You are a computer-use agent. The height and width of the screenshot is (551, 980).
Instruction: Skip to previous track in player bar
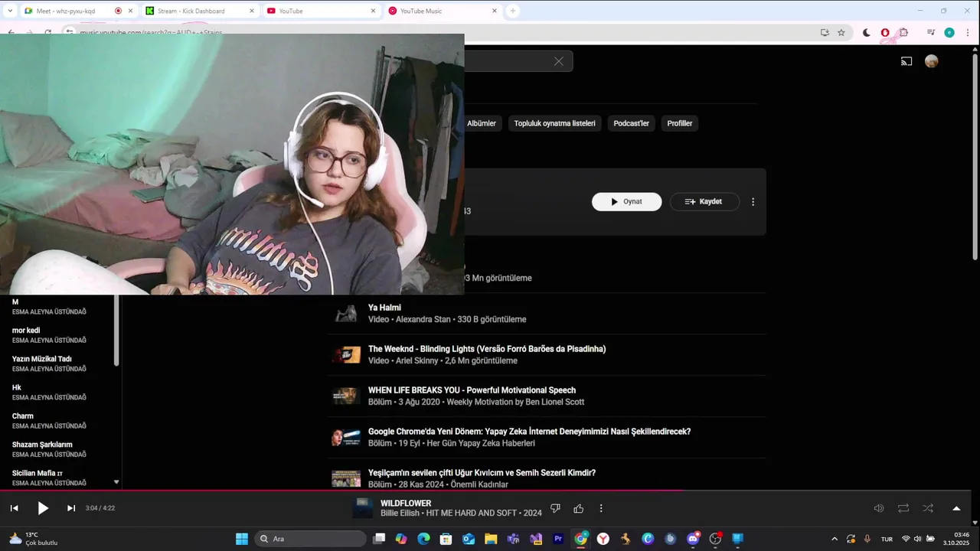14,508
